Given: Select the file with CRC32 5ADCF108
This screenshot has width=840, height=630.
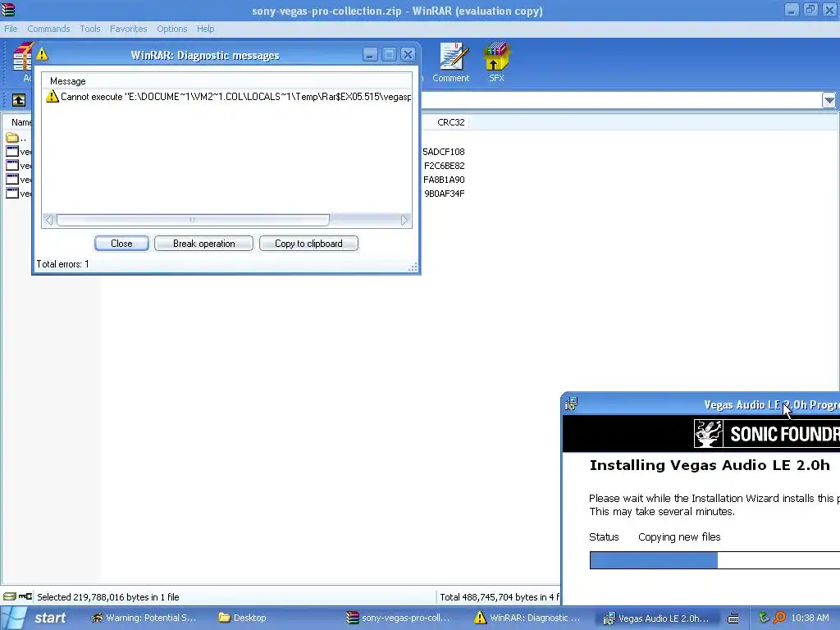Looking at the screenshot, I should click(x=19, y=152).
